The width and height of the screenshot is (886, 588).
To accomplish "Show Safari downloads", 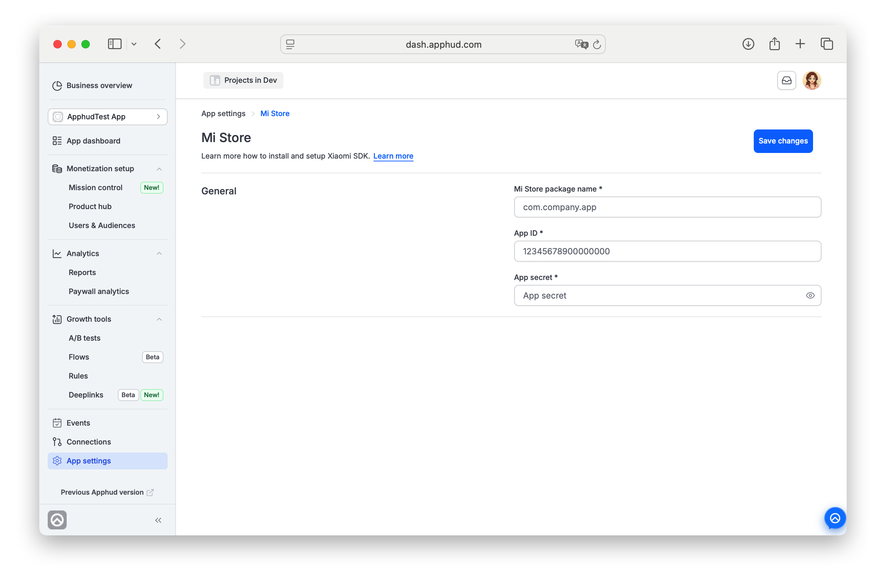I will coord(749,44).
